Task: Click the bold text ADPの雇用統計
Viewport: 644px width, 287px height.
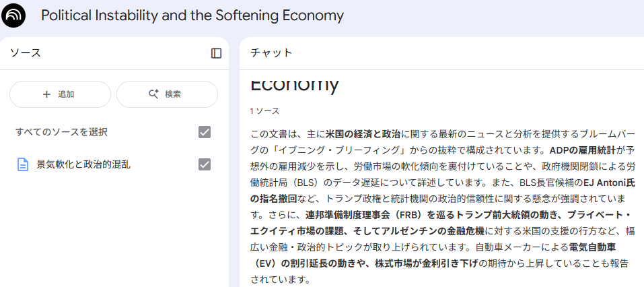Action: [581, 150]
